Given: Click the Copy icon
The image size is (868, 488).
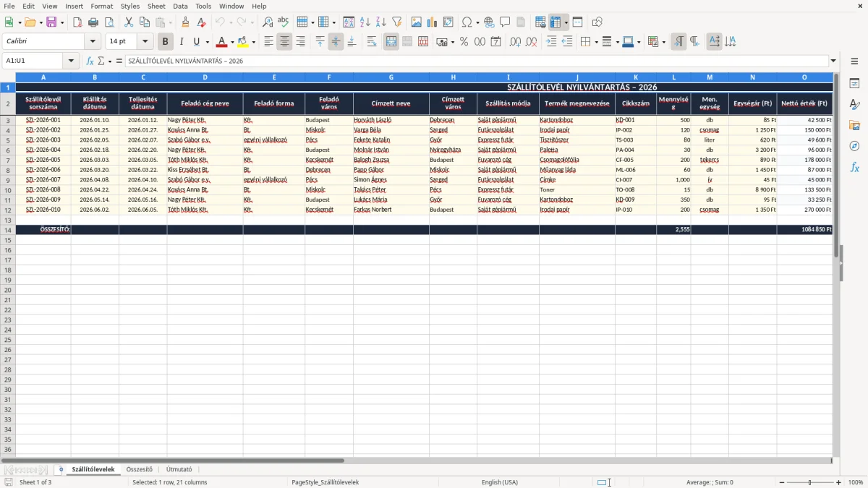Looking at the screenshot, I should (145, 22).
